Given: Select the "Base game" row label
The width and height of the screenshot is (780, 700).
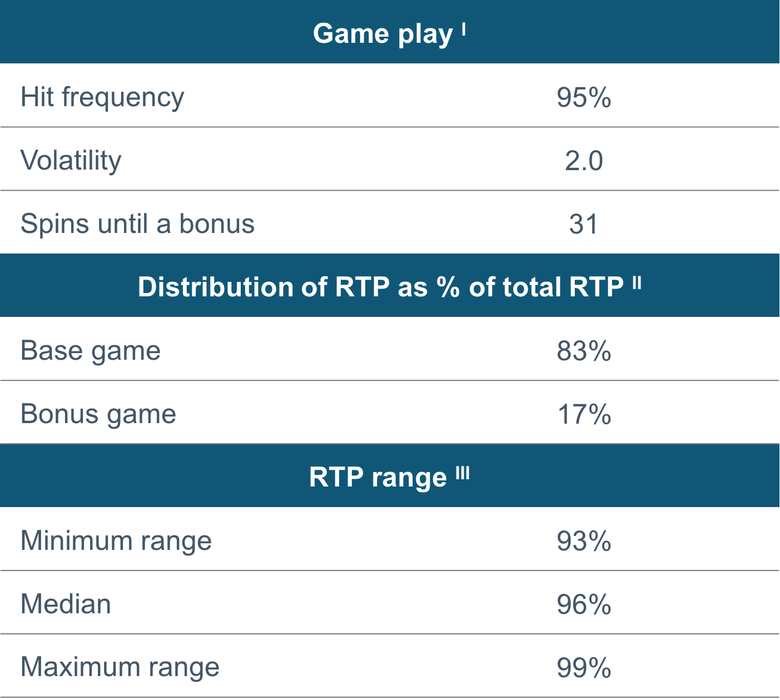Looking at the screenshot, I should click(x=91, y=351).
